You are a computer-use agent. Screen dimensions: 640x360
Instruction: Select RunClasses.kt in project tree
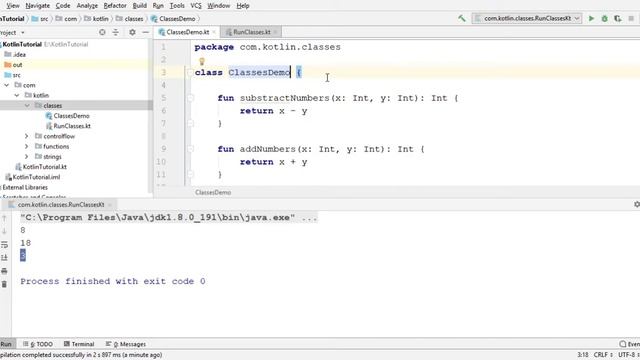68,126
